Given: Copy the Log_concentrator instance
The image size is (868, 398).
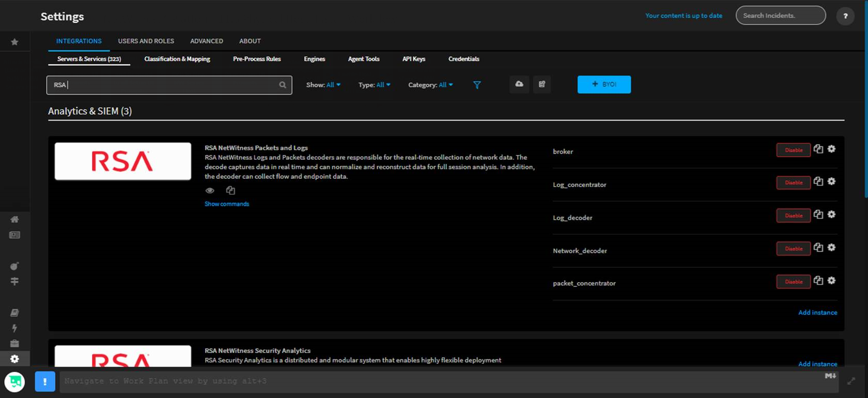Looking at the screenshot, I should (818, 181).
